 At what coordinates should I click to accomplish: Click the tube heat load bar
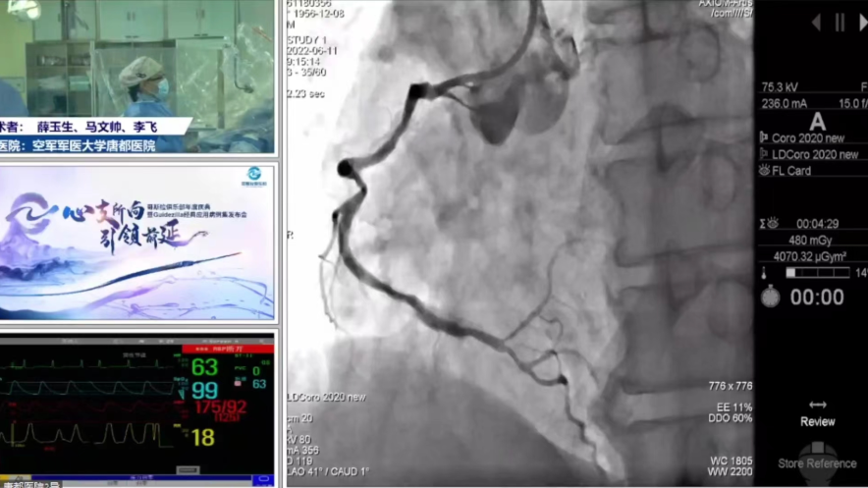point(817,272)
